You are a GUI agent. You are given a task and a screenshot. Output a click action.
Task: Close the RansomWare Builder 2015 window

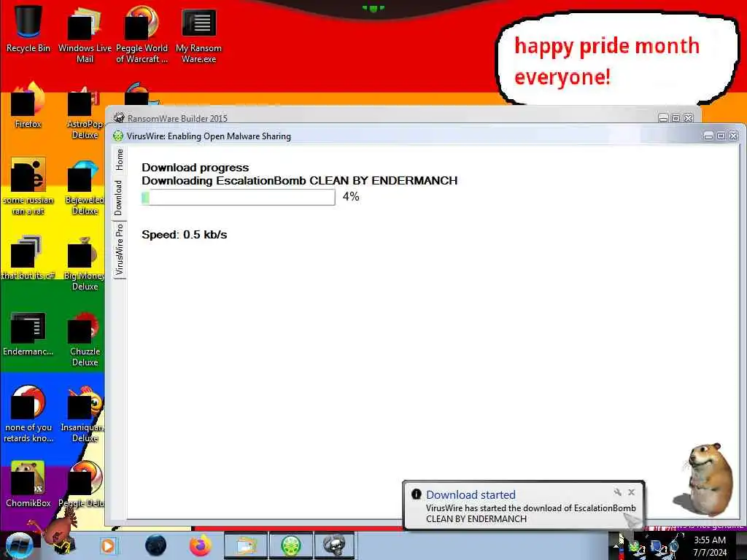pos(689,118)
